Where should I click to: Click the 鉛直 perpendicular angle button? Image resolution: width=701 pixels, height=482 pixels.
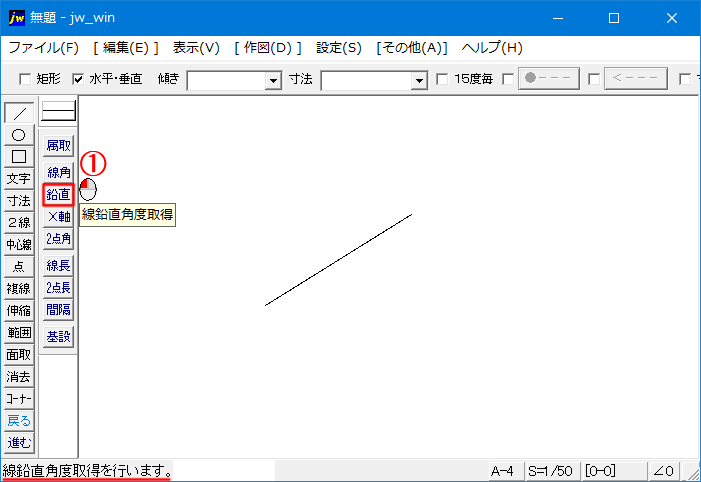pyautogui.click(x=59, y=194)
